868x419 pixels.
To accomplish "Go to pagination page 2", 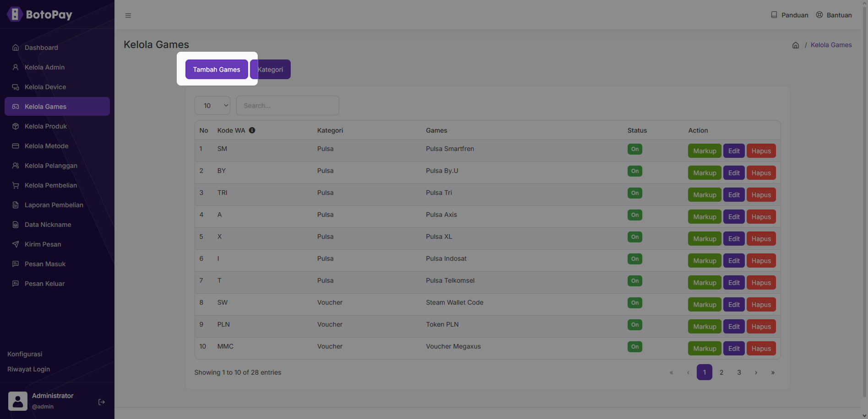I will click(x=722, y=372).
